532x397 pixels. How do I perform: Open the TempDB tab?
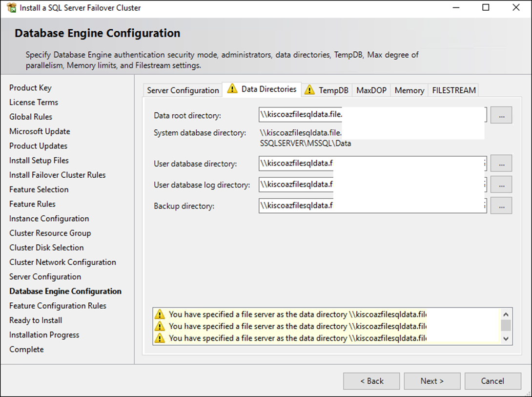pyautogui.click(x=327, y=90)
